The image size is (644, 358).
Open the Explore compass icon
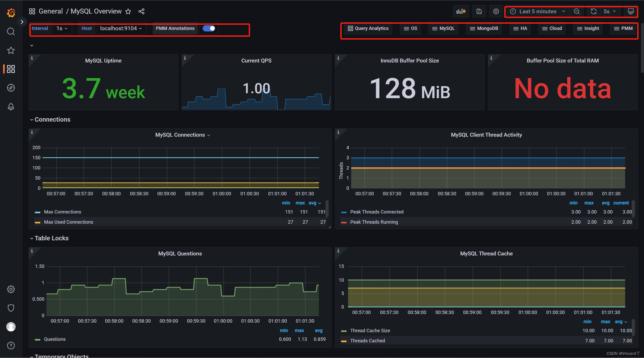[11, 88]
